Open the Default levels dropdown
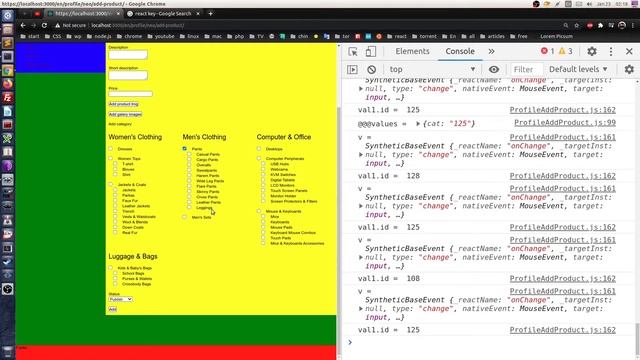Screen dimensions: 640x360 click(578, 69)
